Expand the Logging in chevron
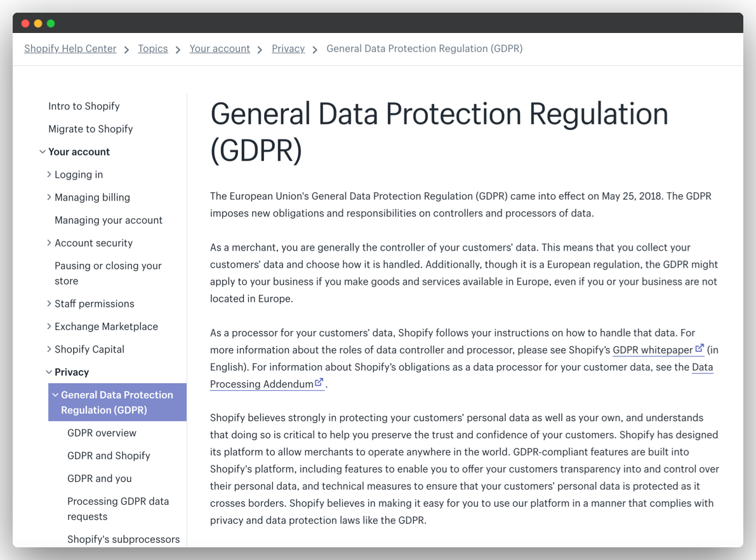Viewport: 756px width, 560px height. click(49, 174)
